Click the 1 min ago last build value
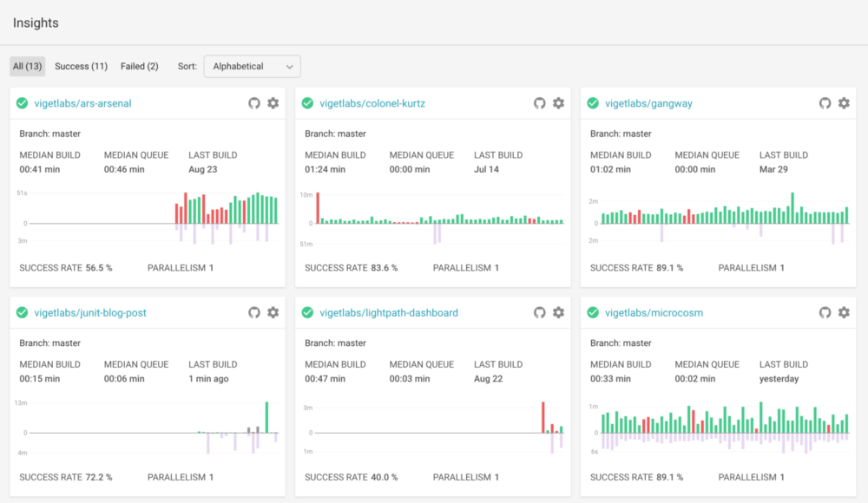Screen dimensions: 868x503 [x=208, y=378]
